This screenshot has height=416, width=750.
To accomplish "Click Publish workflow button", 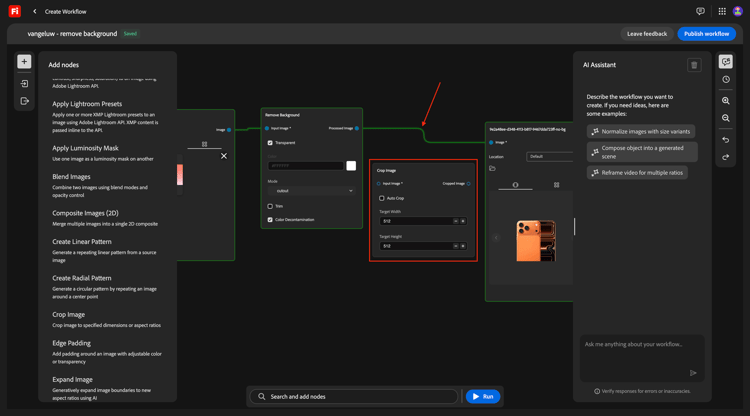I will tap(706, 33).
